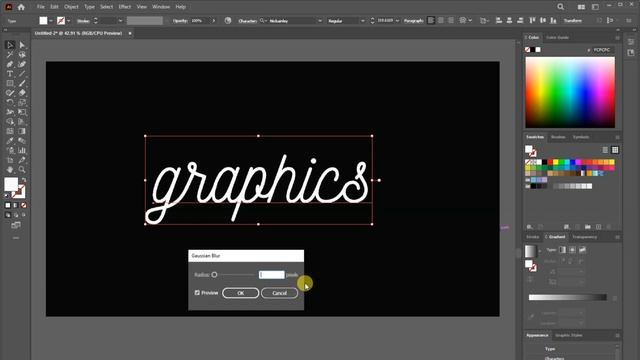Viewport: 640px width, 360px height.
Task: Choose Linear Gradient type button
Action: (562, 249)
